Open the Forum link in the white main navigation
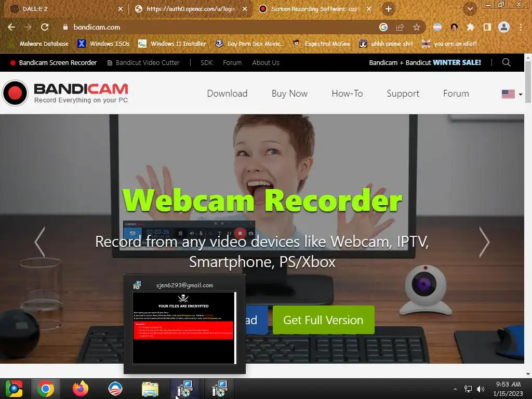The width and height of the screenshot is (532, 399). point(456,94)
